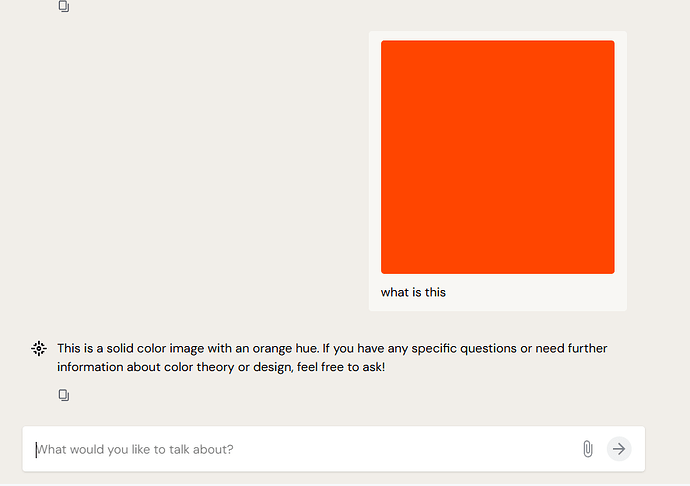The width and height of the screenshot is (690, 486).
Task: Send the message with the arrow icon
Action: click(619, 449)
